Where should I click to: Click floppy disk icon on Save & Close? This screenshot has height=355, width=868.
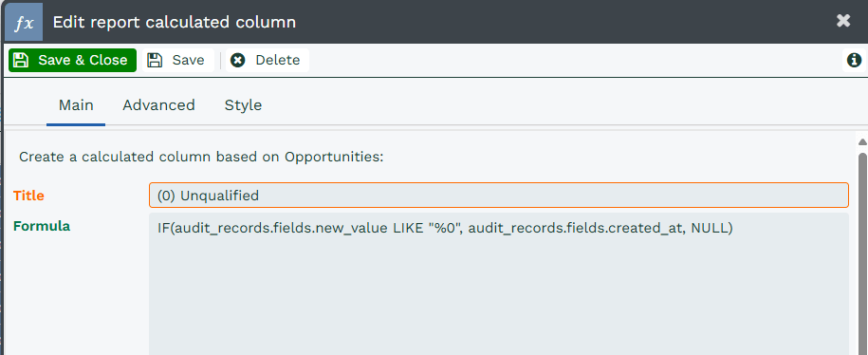coord(21,60)
